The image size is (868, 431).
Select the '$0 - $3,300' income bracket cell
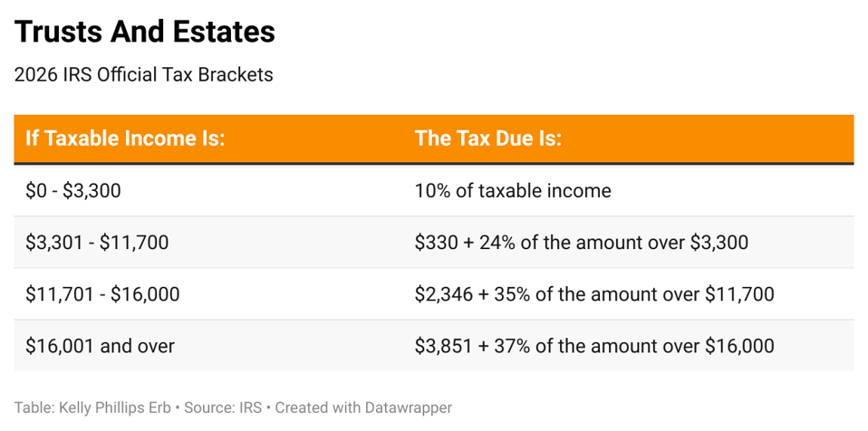point(73,191)
